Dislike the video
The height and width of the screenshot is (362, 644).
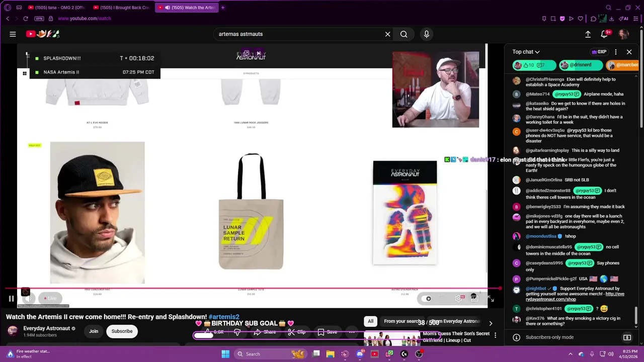[x=237, y=332]
